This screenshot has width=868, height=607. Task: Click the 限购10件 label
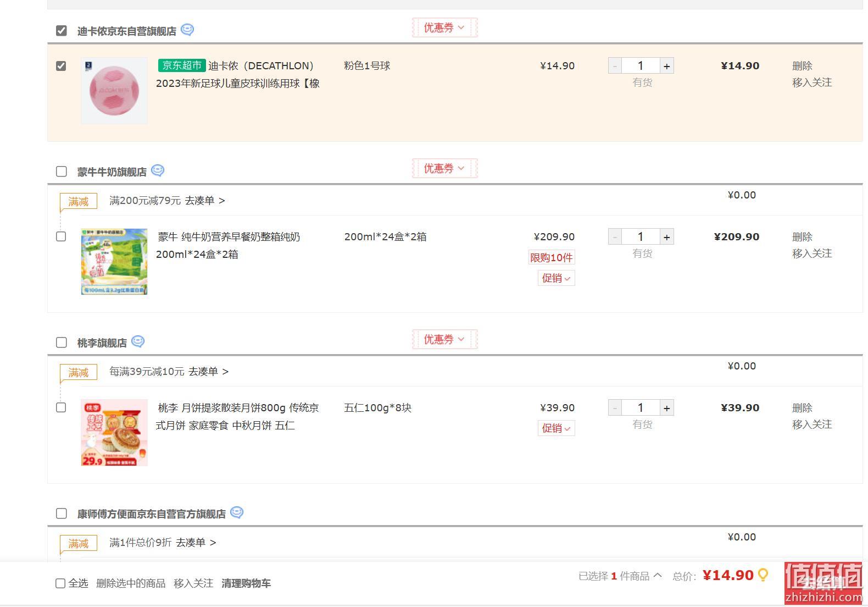click(x=552, y=257)
